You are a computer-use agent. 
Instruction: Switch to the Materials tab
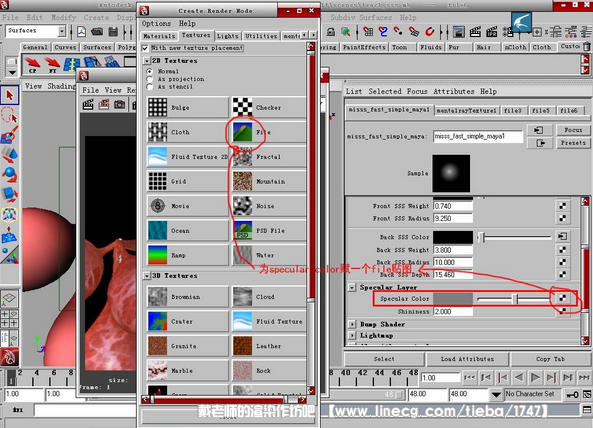click(159, 36)
